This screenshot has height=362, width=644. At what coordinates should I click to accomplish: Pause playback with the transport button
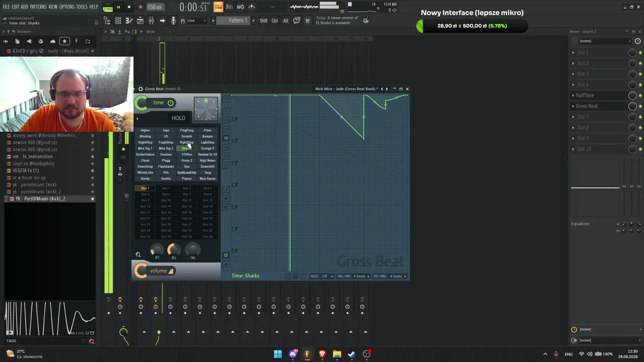click(x=118, y=7)
